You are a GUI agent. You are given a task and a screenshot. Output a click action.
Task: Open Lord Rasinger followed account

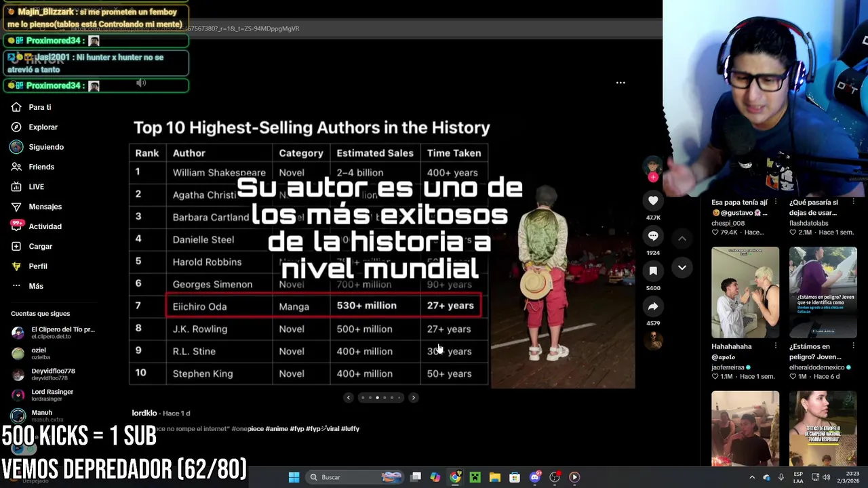click(42, 394)
